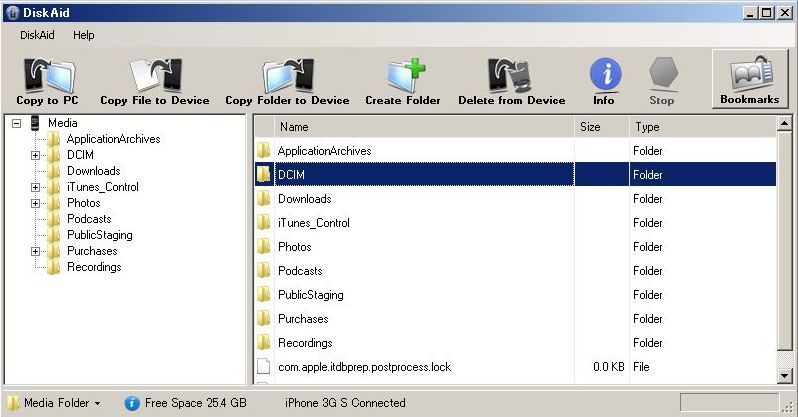Click the Type column header
The image size is (798, 417).
[x=703, y=127]
